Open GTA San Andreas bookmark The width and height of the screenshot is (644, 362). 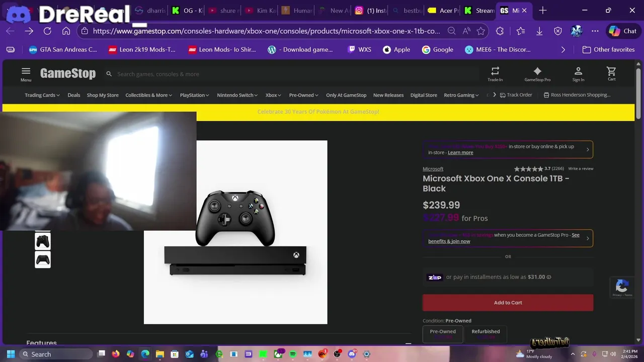[63, 50]
